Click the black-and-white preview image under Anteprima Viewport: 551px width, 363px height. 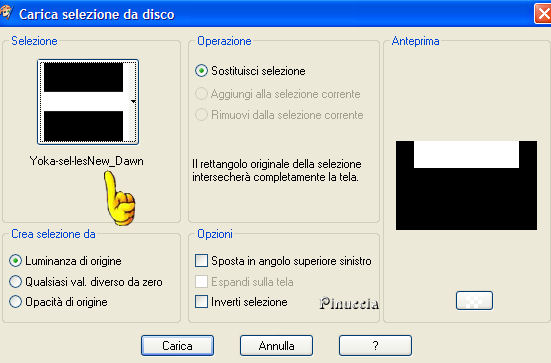click(466, 186)
